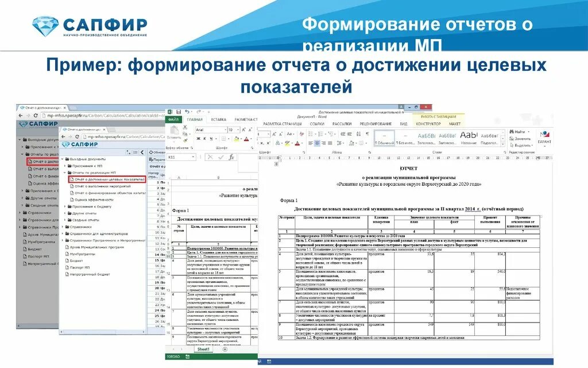The image size is (588, 368).
Task: Click Word bulleted list icon
Action: (312, 134)
